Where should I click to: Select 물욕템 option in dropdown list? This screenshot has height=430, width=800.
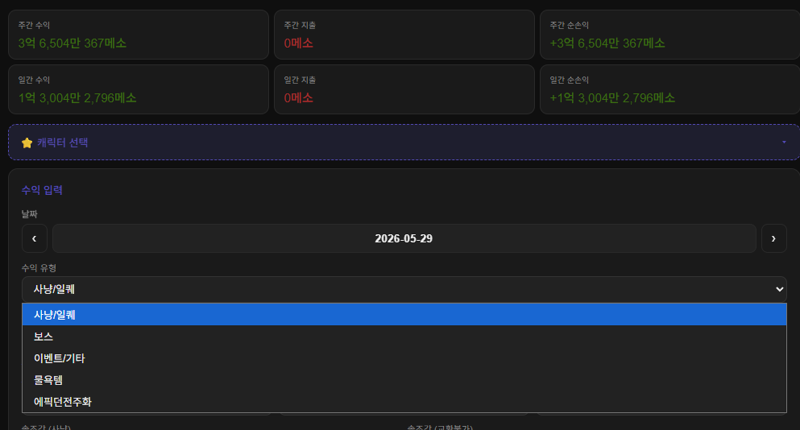tap(404, 380)
